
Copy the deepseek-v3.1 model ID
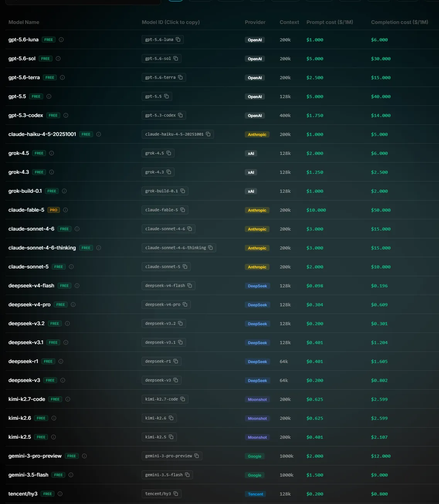(164, 343)
